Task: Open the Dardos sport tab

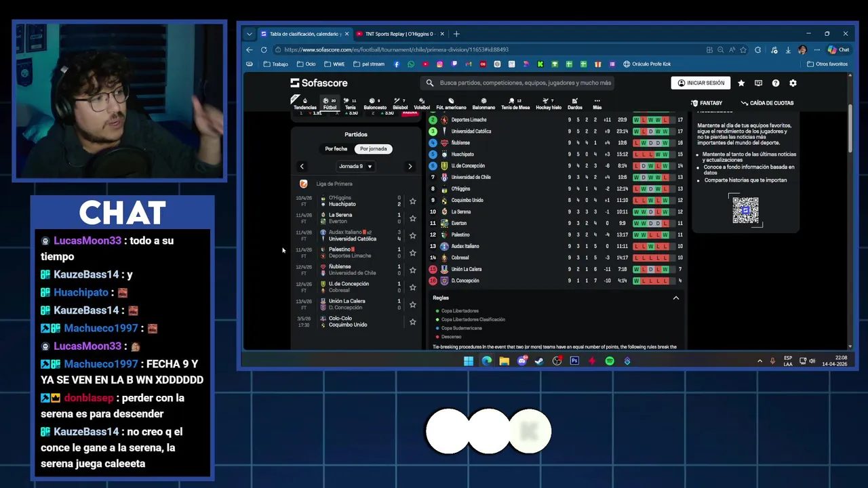Action: coord(574,104)
